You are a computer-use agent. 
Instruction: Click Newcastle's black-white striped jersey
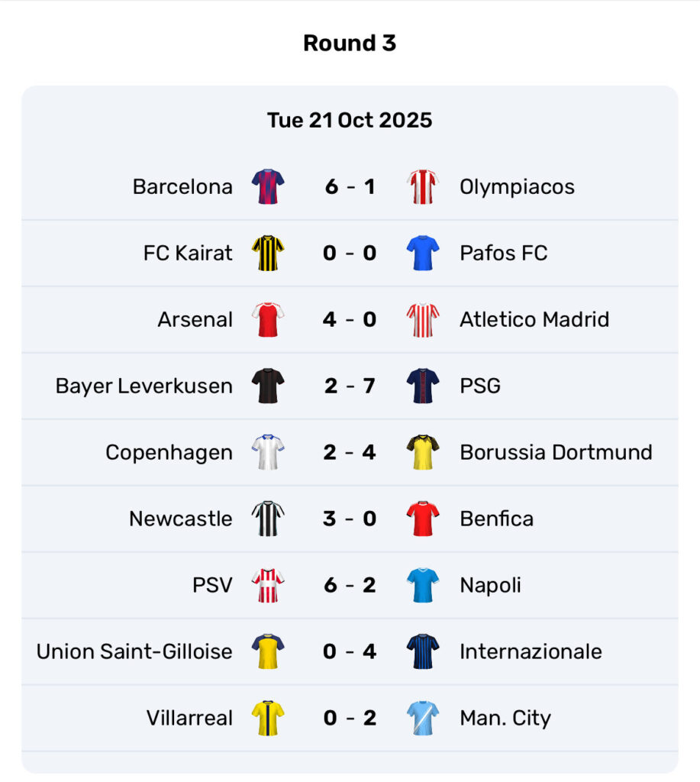(x=268, y=519)
